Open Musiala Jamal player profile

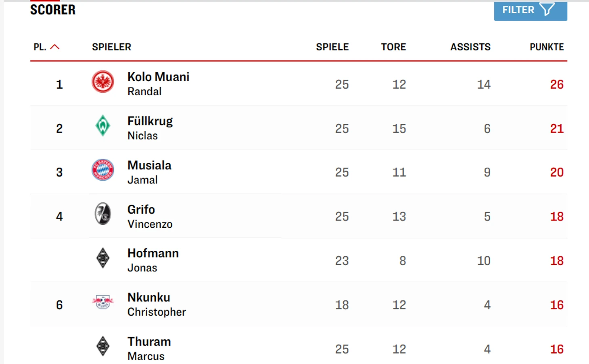149,165
